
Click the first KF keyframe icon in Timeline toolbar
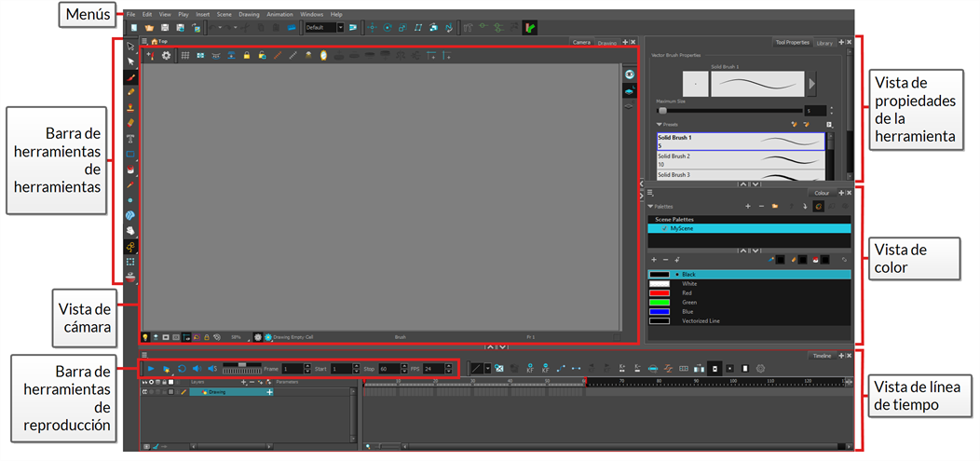point(530,369)
